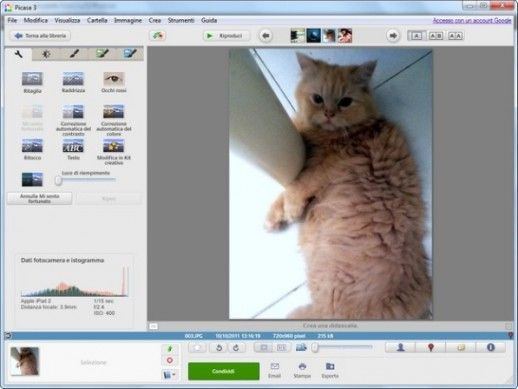Open the Guida menu

click(x=209, y=20)
